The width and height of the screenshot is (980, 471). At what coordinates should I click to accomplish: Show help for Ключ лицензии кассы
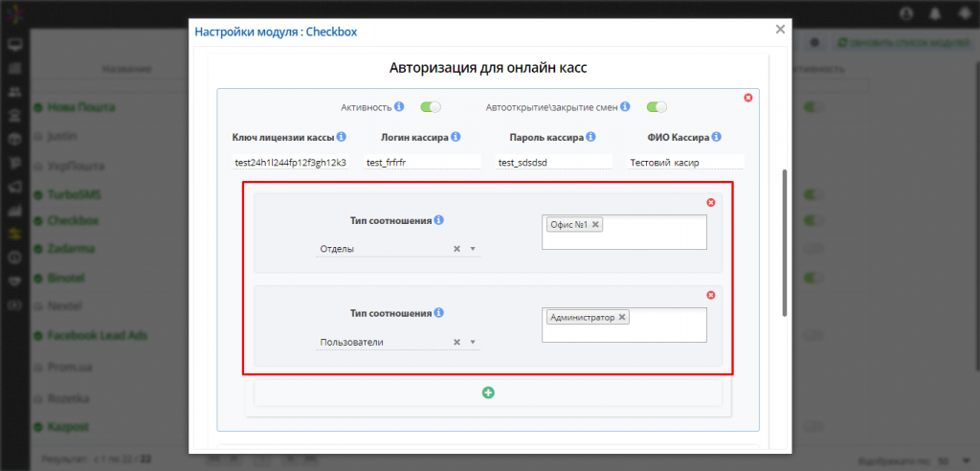(342, 136)
